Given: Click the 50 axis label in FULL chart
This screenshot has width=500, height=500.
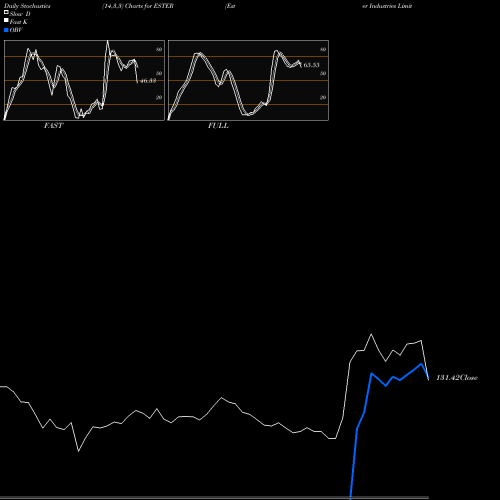Looking at the screenshot, I should (x=323, y=73).
